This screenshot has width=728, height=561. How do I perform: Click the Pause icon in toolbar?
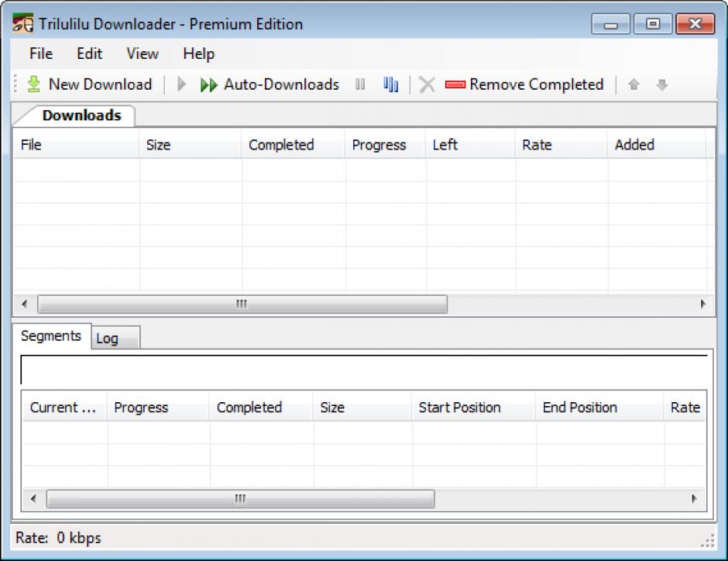(x=360, y=84)
